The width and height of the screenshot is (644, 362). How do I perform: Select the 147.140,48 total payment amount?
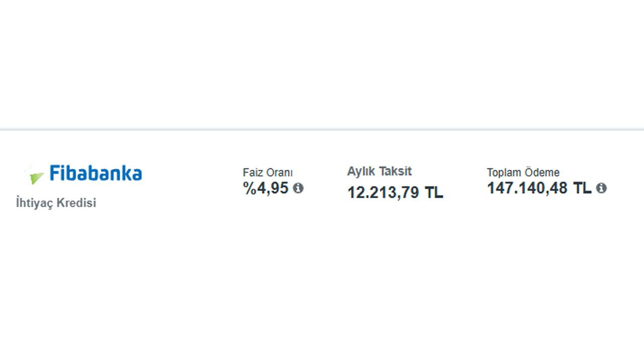pos(527,188)
